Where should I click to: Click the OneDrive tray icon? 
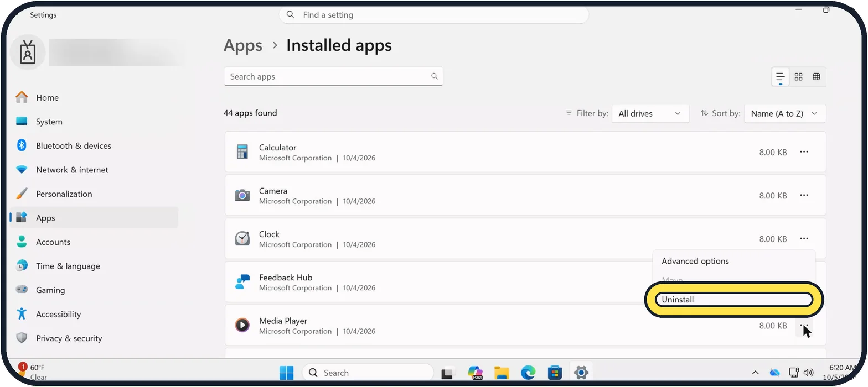[775, 373]
